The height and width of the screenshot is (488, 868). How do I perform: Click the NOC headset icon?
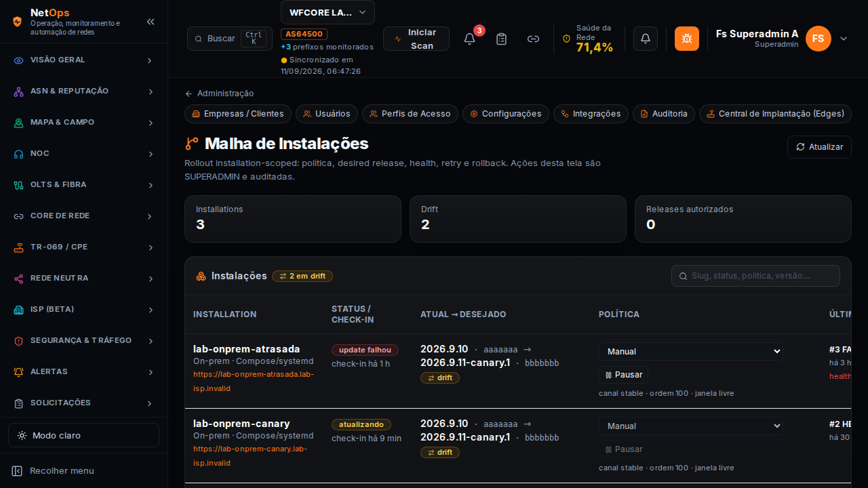tap(19, 154)
